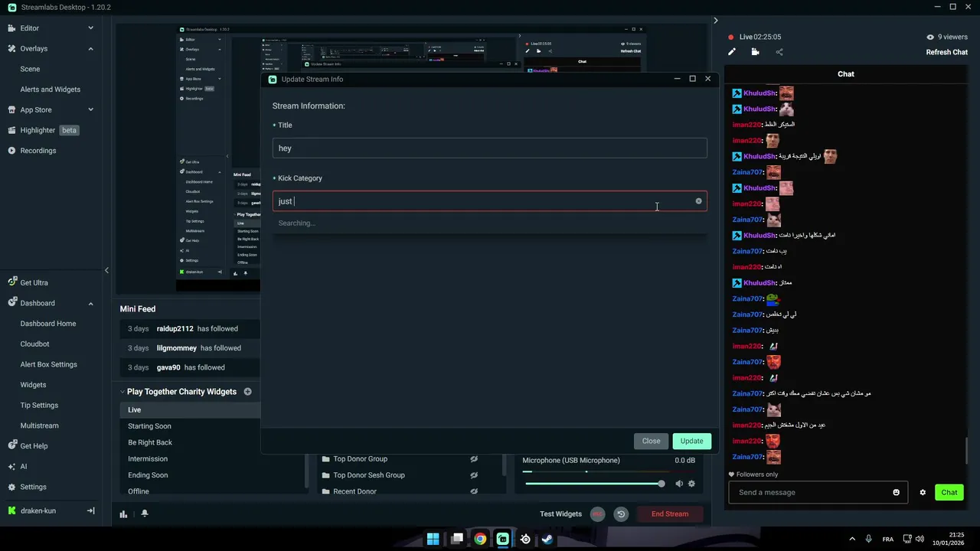
Task: Click the stream Title input field
Action: click(x=489, y=148)
